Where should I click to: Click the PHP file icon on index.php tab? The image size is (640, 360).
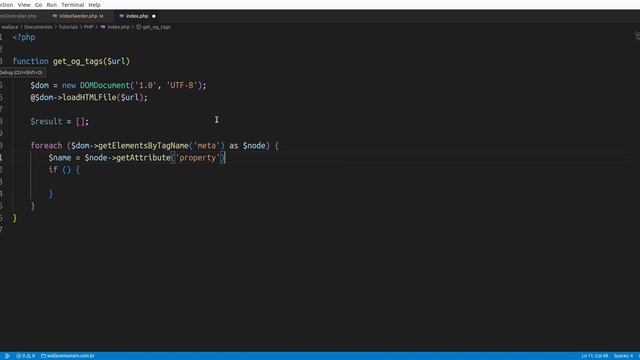pyautogui.click(x=121, y=16)
